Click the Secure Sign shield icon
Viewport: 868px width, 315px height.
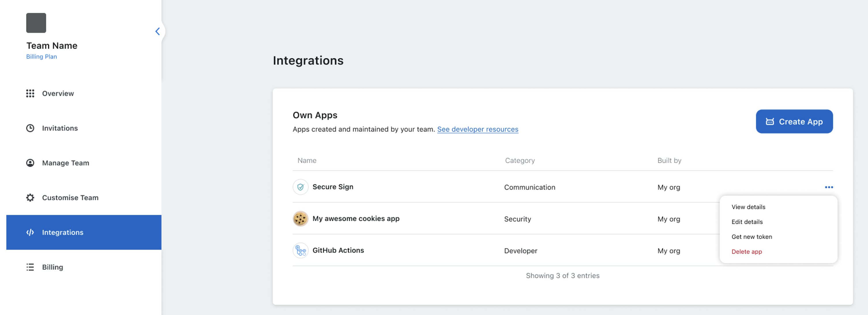point(300,187)
